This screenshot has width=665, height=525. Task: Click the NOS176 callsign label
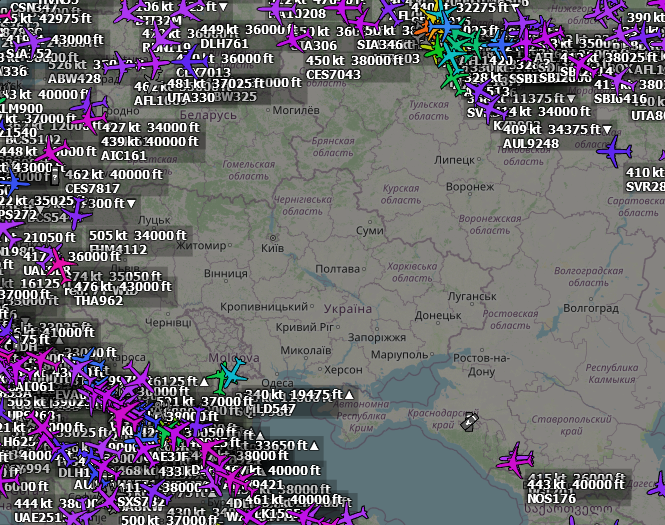tap(551, 498)
